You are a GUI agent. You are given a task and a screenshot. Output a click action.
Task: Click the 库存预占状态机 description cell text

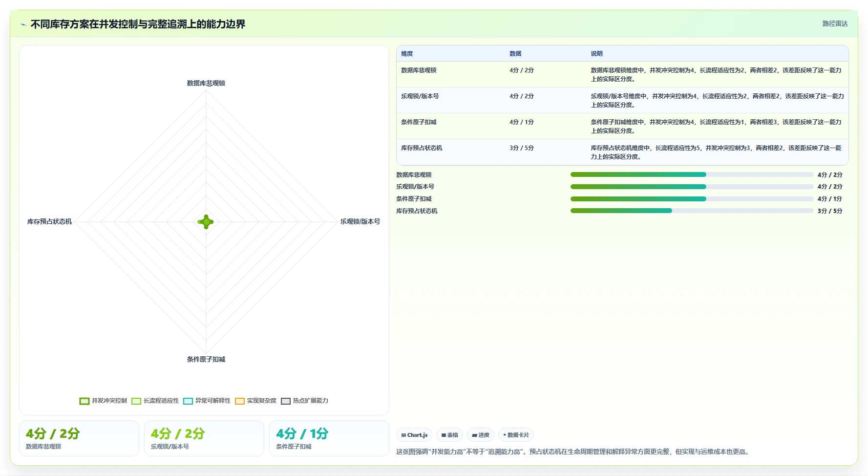[716, 152]
